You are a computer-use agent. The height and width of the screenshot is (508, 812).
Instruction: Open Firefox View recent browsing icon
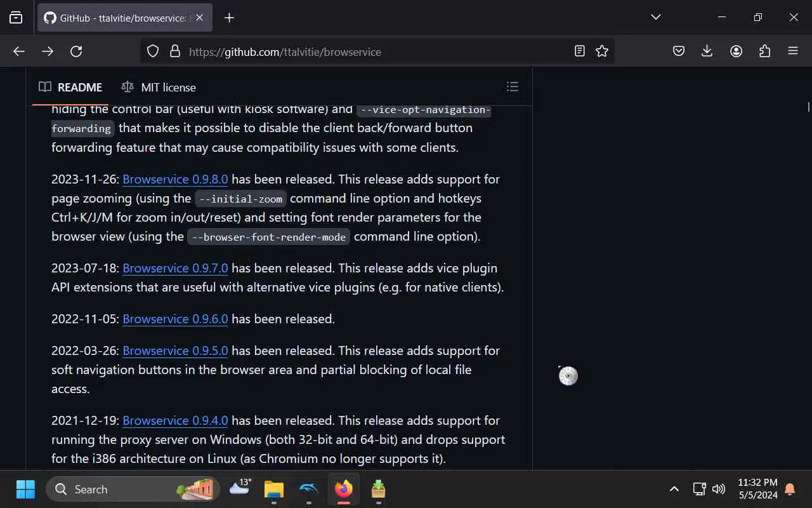point(16,18)
